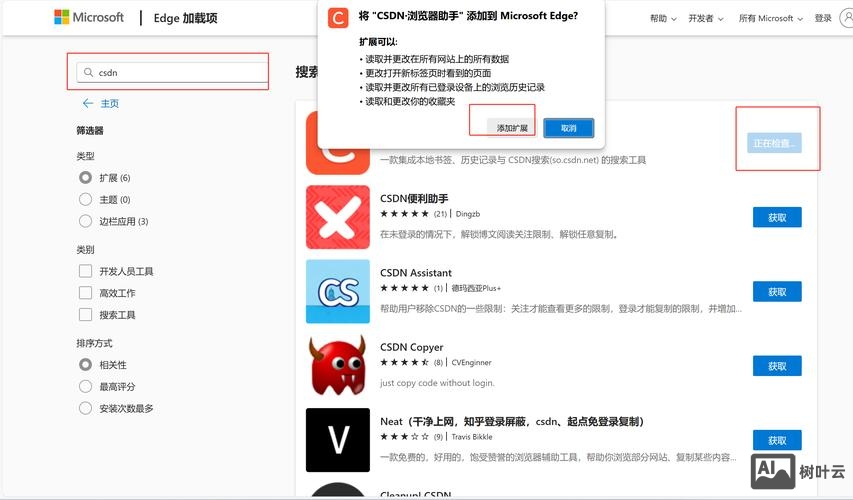The width and height of the screenshot is (853, 500).
Task: Select the 扩展 (6) type filter
Action: 85,177
